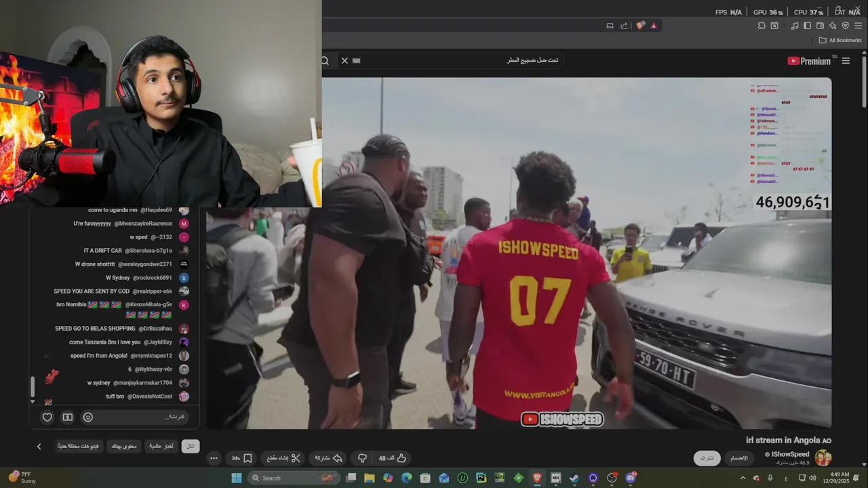868x488 pixels.
Task: Click chat user '@Haqules69' avatar
Action: click(x=184, y=210)
